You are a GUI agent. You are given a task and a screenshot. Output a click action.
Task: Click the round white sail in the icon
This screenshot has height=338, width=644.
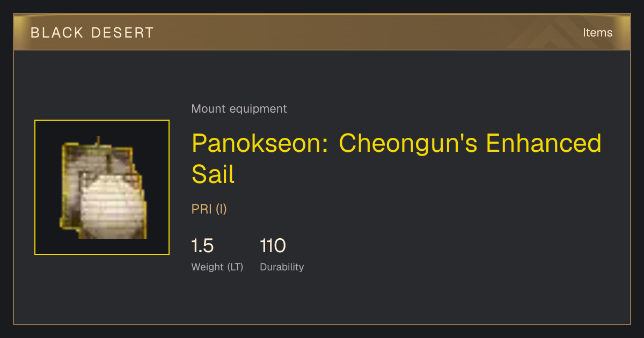[x=113, y=206]
